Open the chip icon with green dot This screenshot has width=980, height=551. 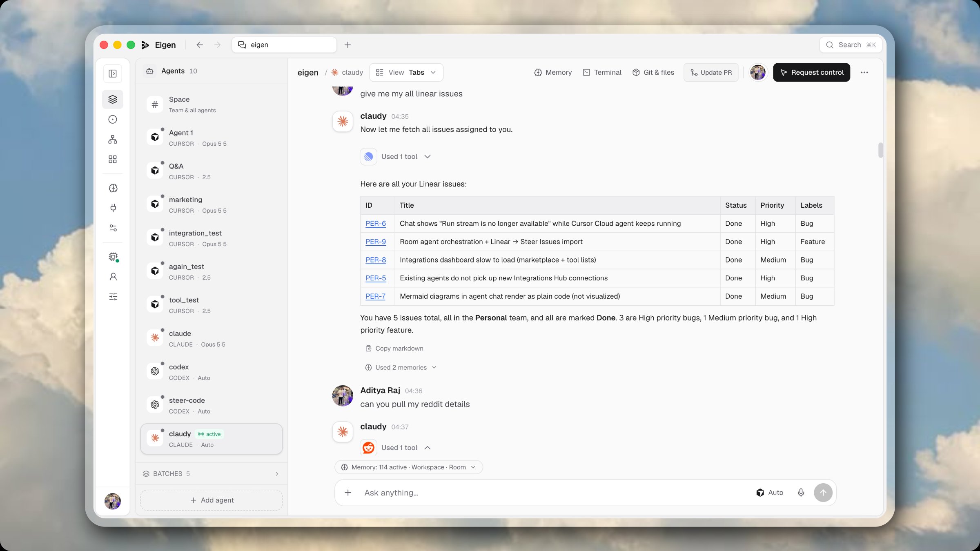point(113,256)
